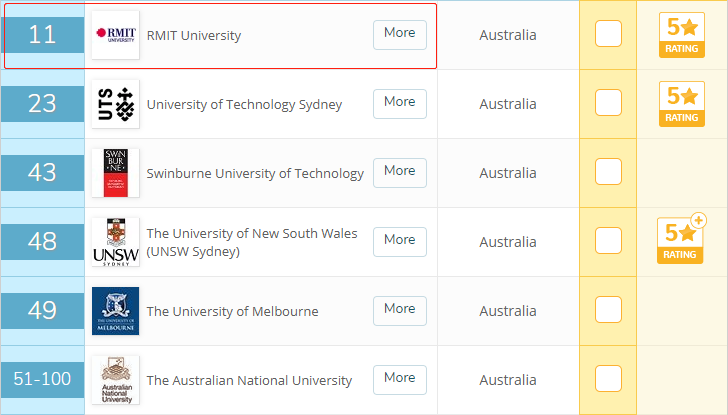
Task: Expand More for University of Technology Sydney
Action: [x=400, y=104]
